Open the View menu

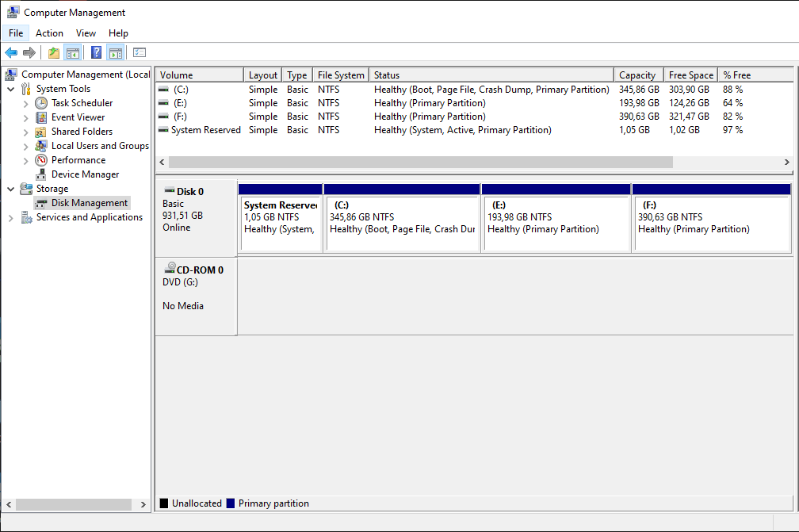86,33
